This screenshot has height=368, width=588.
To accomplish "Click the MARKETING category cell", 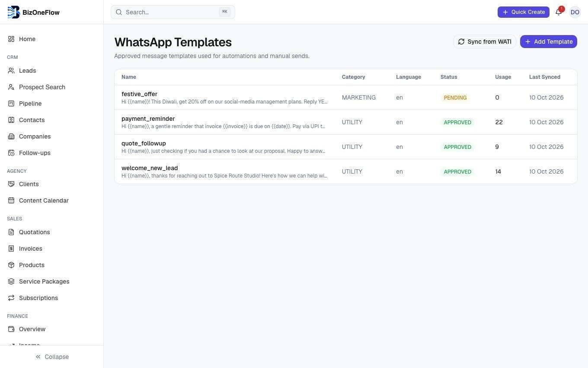I will pyautogui.click(x=359, y=97).
